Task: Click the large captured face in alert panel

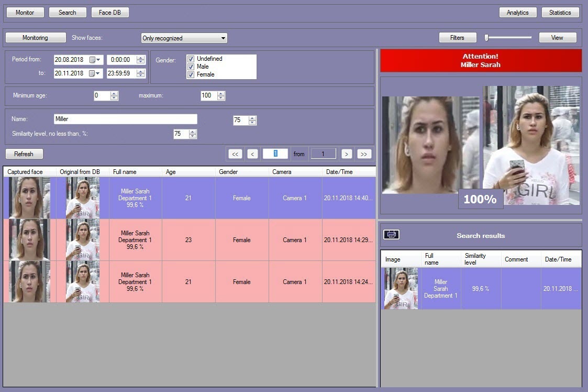Action: click(x=430, y=145)
